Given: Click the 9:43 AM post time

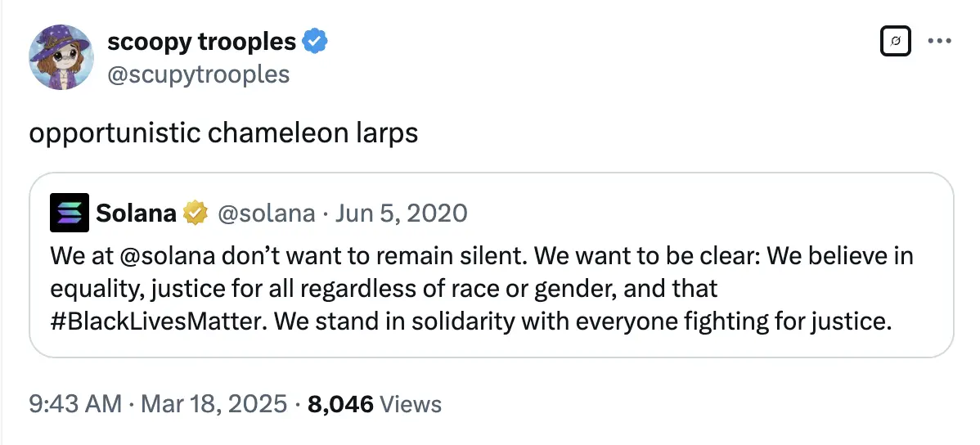Looking at the screenshot, I should (75, 403).
